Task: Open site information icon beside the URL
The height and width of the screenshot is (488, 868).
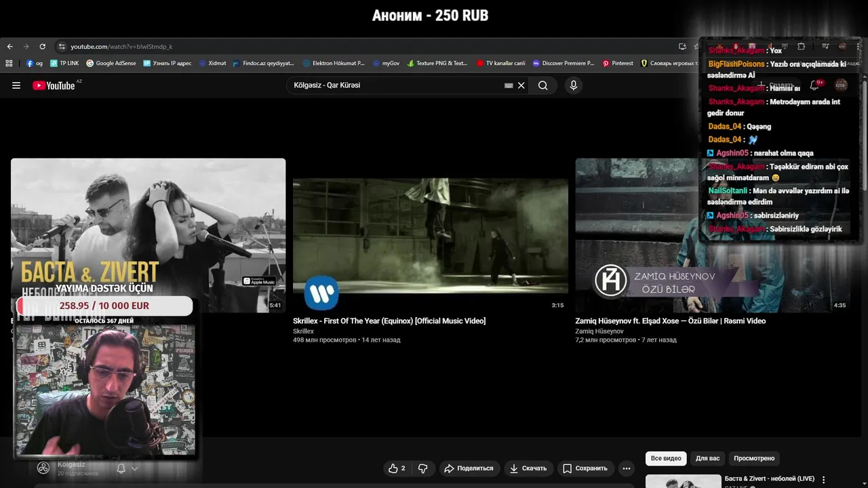Action: 62,47
